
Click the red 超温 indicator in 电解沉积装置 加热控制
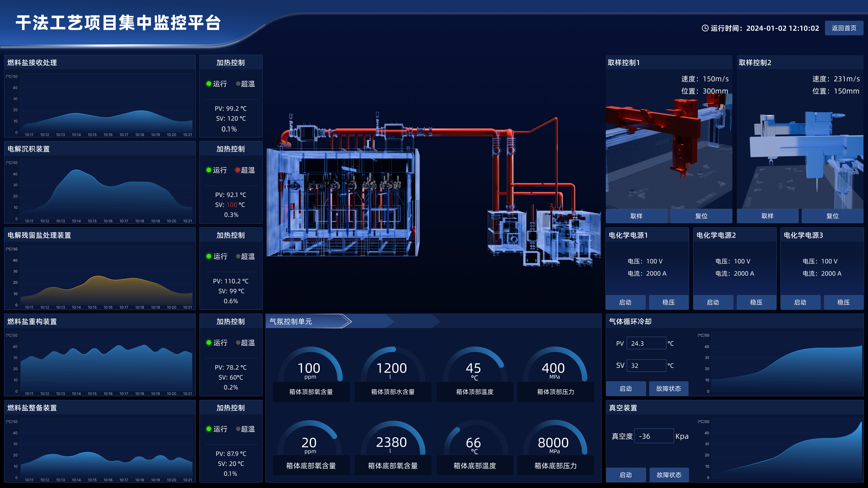coord(238,170)
